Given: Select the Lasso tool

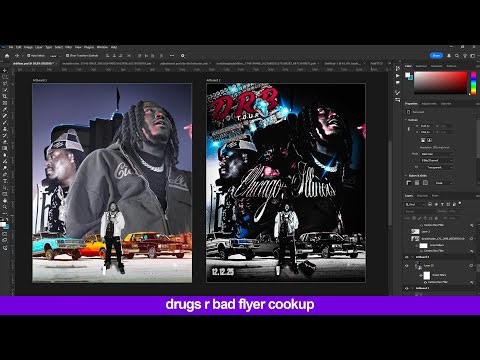Looking at the screenshot, I should [x=5, y=83].
